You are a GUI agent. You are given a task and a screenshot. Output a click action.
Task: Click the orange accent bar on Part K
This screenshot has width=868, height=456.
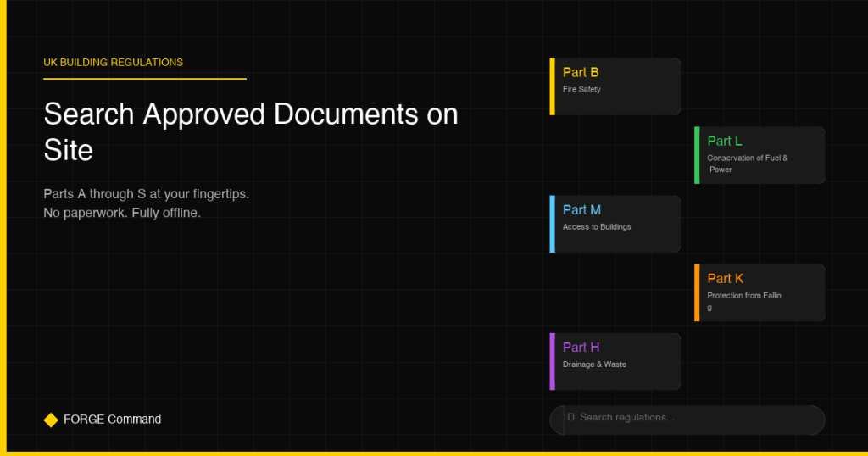697,292
